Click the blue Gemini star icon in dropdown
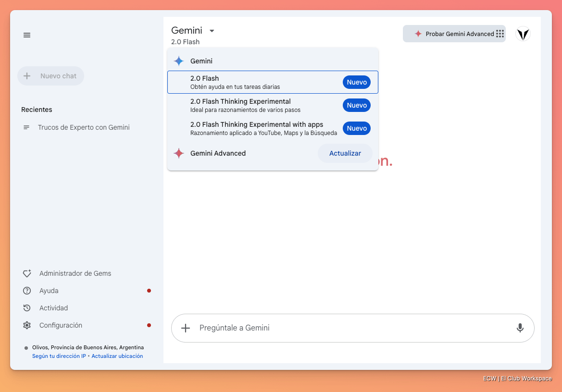The image size is (562, 392). coord(179,61)
